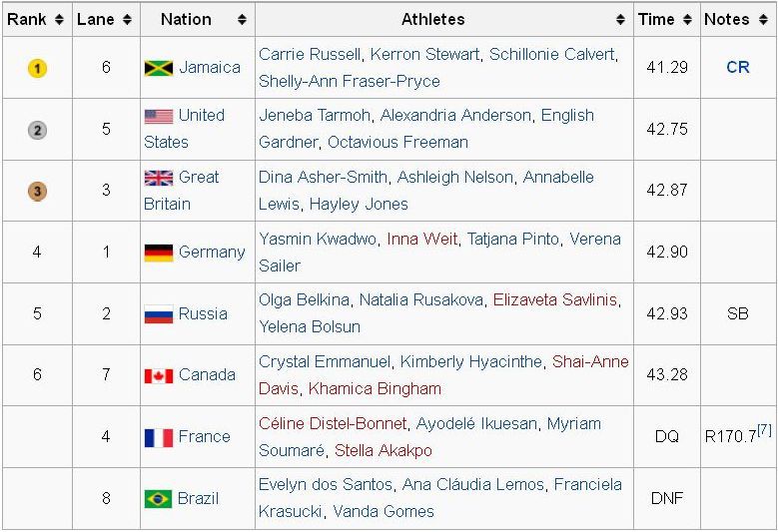Click the Jamaica flag icon
778x532 pixels.
click(159, 68)
